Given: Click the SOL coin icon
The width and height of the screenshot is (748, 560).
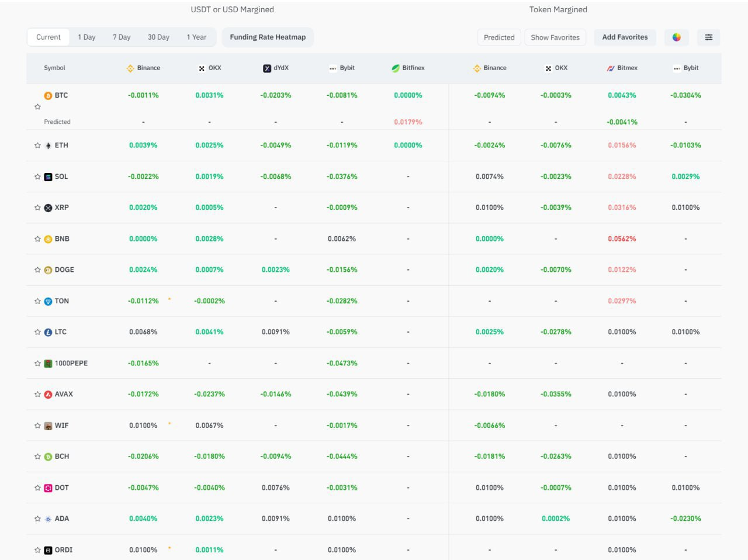Looking at the screenshot, I should (49, 177).
